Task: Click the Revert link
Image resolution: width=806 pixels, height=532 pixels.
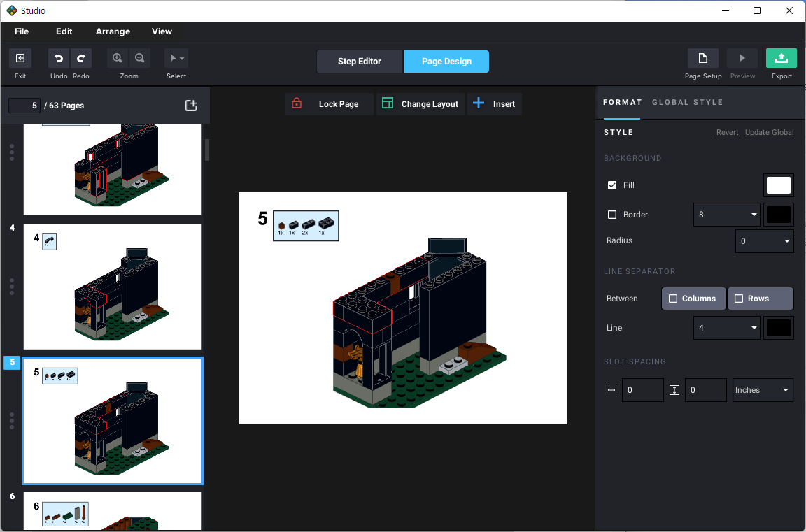Action: click(x=728, y=133)
